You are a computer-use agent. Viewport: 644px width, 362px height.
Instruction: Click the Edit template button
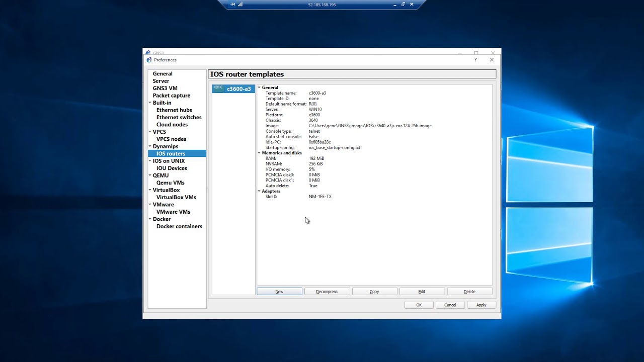coord(422,292)
